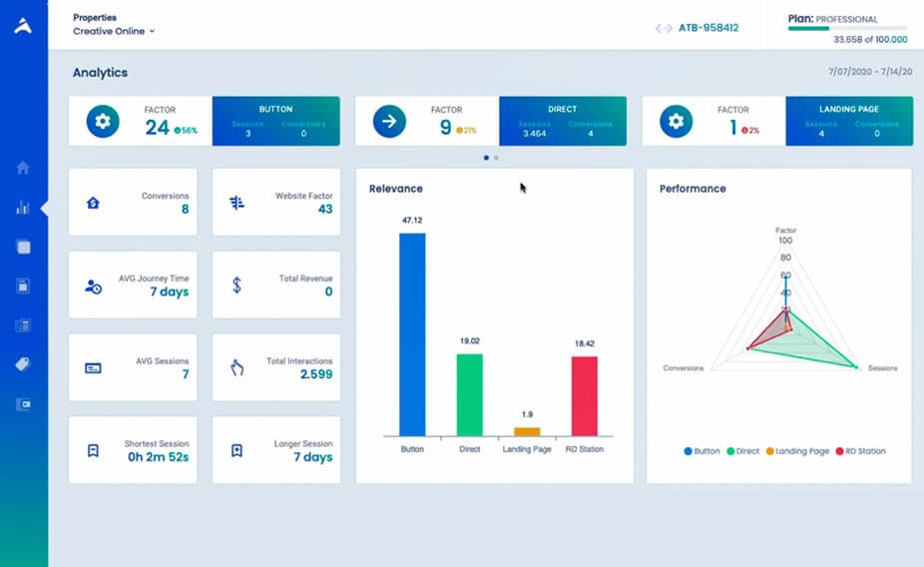The image size is (924, 567).
Task: Click the ATB-958412 tracking code link
Action: pyautogui.click(x=709, y=28)
